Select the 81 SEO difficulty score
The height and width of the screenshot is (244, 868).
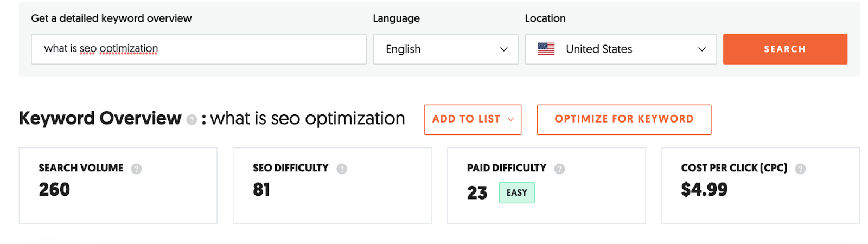point(261,190)
